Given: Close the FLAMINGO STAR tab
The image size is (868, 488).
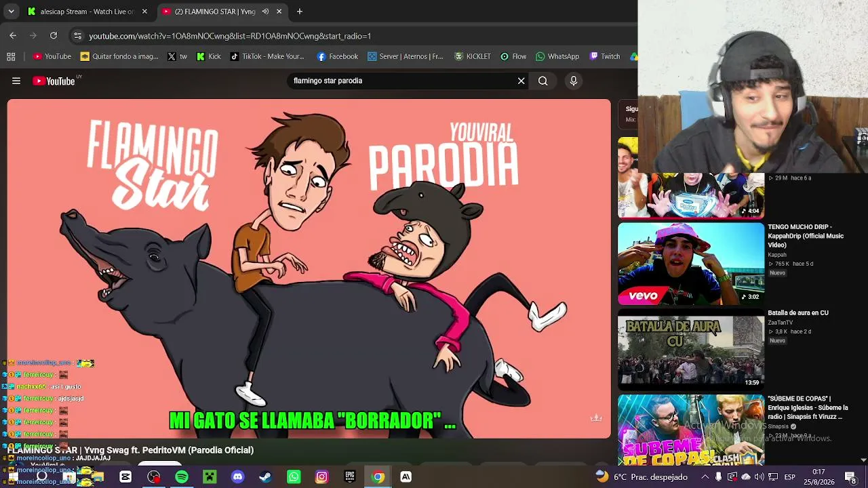Looking at the screenshot, I should pyautogui.click(x=279, y=12).
